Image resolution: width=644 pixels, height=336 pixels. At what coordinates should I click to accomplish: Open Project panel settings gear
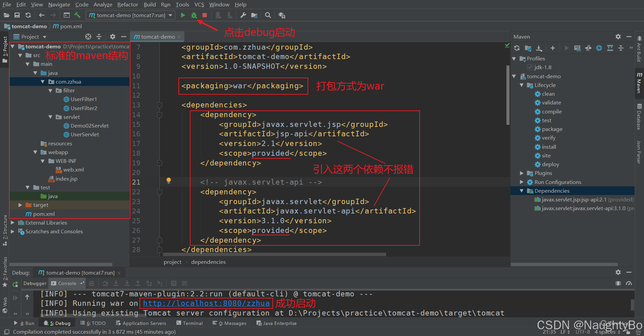113,37
